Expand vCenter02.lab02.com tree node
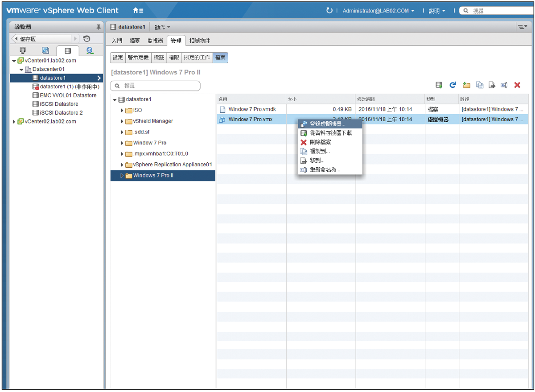 point(14,121)
